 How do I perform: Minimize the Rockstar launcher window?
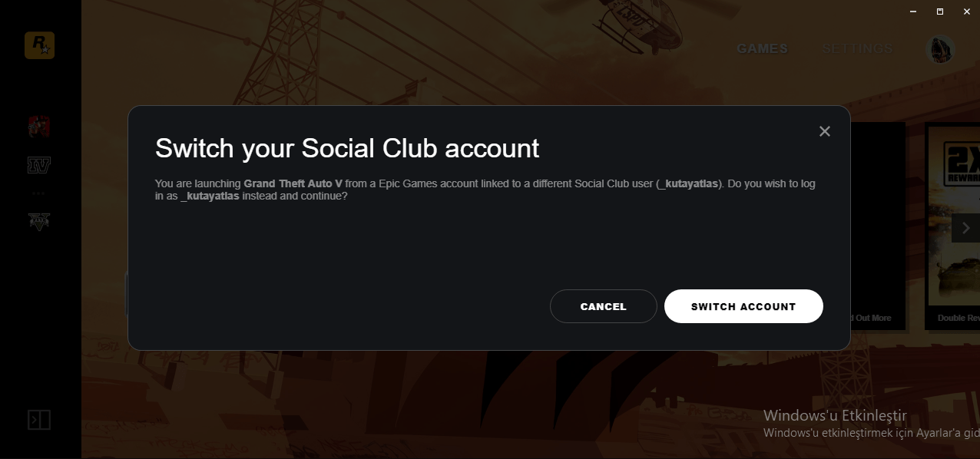[x=913, y=12]
